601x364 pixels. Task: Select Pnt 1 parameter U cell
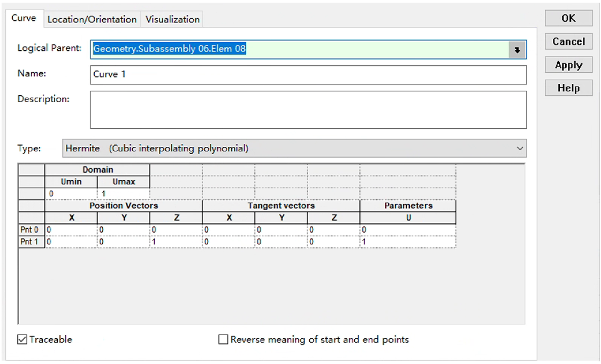coord(408,242)
